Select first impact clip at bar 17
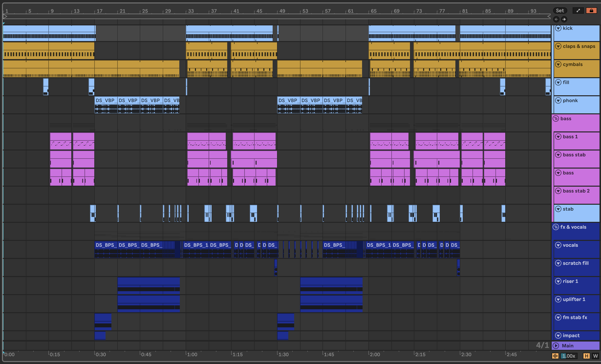Image resolution: width=601 pixels, height=364 pixels. (100, 335)
